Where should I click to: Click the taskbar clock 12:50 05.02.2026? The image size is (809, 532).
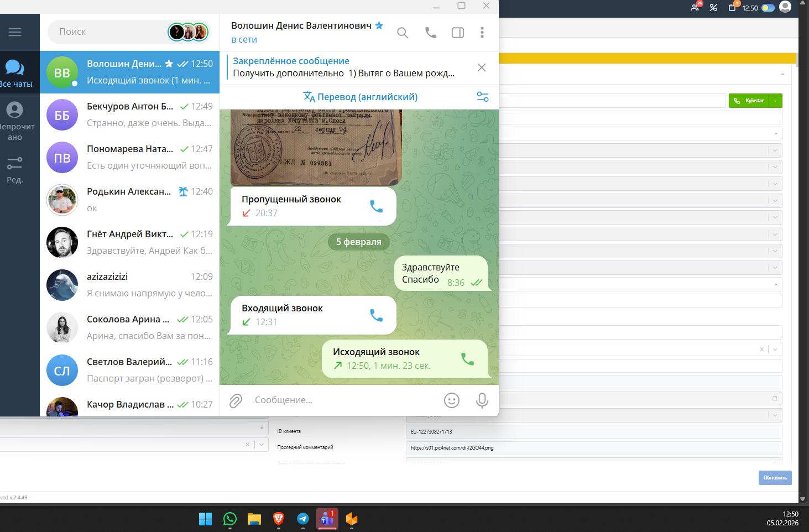782,519
